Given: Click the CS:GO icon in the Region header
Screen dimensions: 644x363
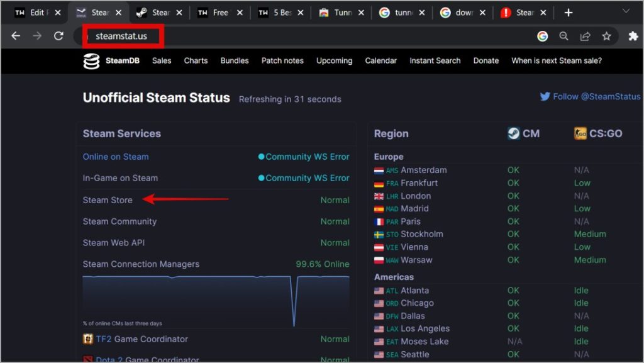Looking at the screenshot, I should (x=580, y=133).
